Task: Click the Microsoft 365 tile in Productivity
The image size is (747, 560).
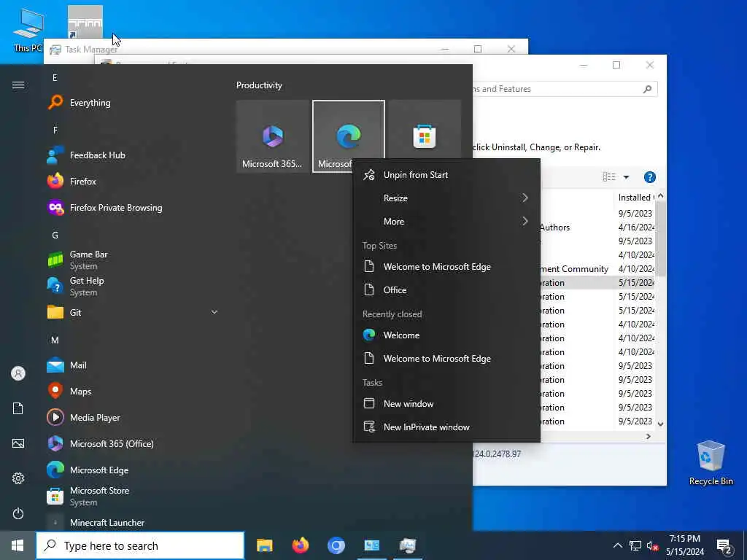Action: [x=273, y=136]
